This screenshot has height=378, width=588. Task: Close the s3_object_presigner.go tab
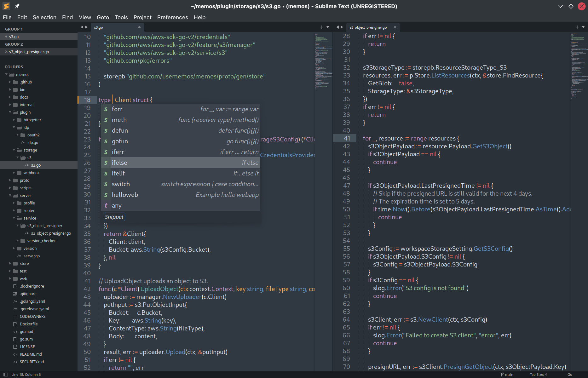click(x=395, y=27)
